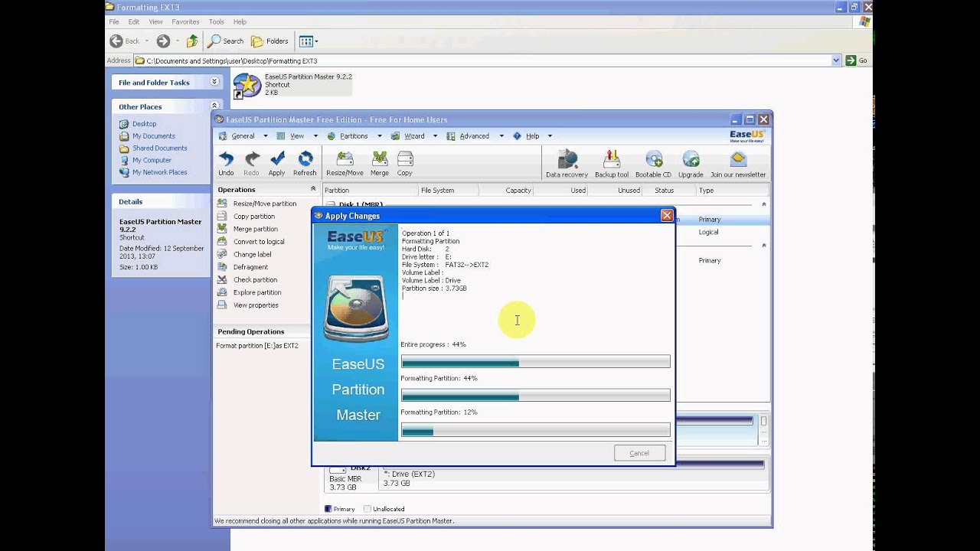Open the Advanced menu in EaseUS
The image size is (980, 551).
(x=474, y=136)
